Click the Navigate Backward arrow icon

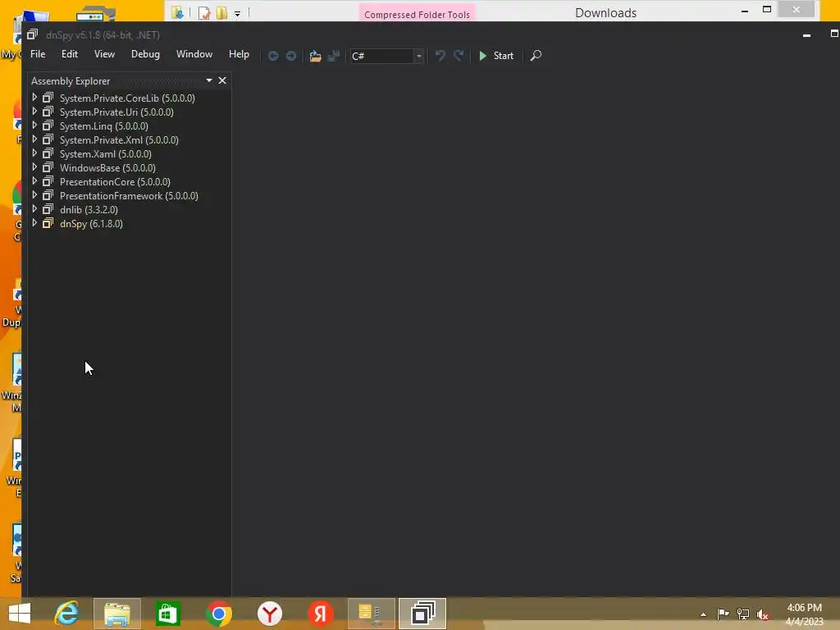click(x=272, y=56)
